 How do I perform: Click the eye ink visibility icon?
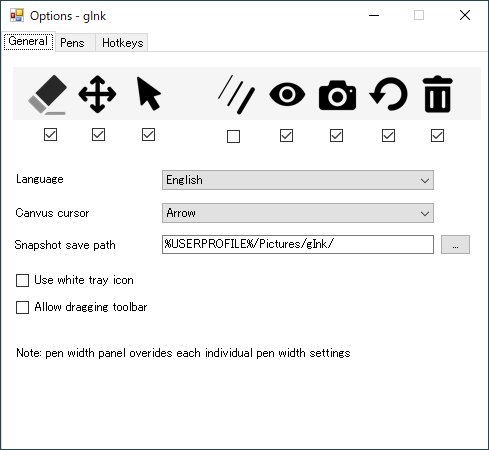click(287, 95)
